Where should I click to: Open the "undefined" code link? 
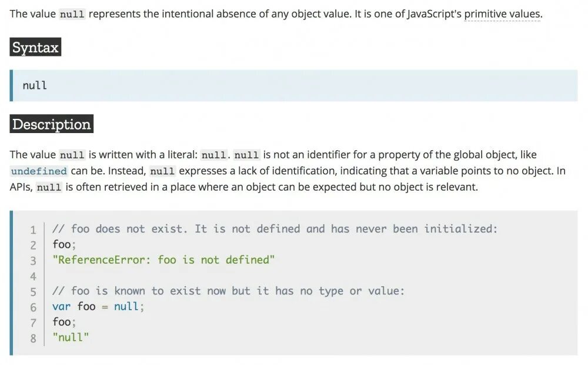click(x=39, y=171)
